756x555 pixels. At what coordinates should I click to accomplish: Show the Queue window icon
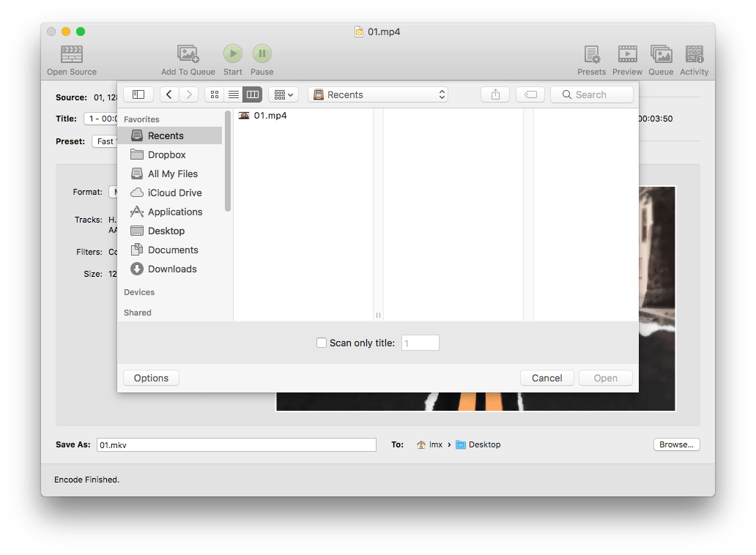[x=661, y=54]
